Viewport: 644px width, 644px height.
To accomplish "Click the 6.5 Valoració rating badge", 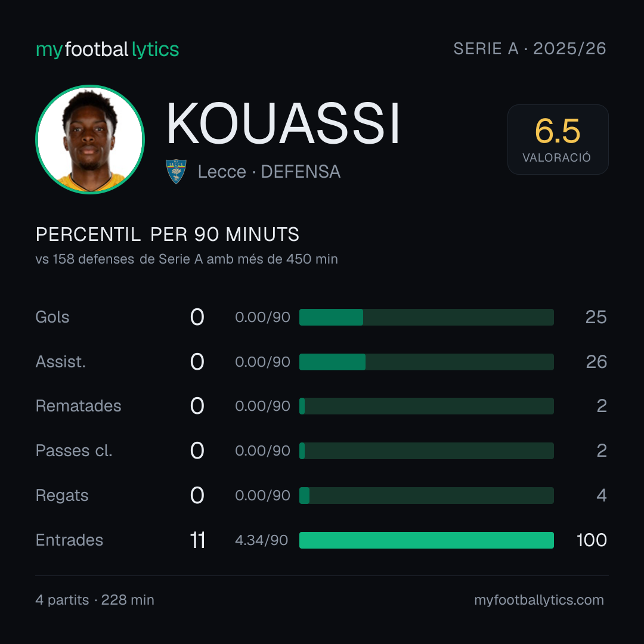I will tap(558, 139).
